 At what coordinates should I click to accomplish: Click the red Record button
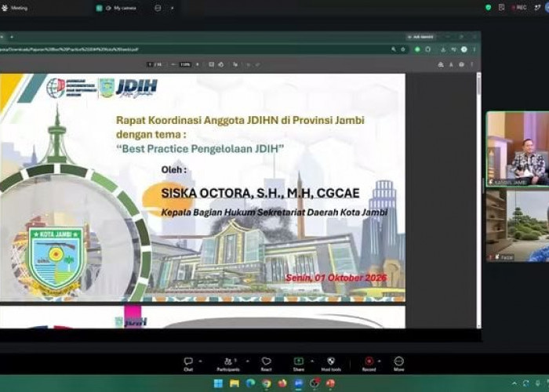[369, 365]
